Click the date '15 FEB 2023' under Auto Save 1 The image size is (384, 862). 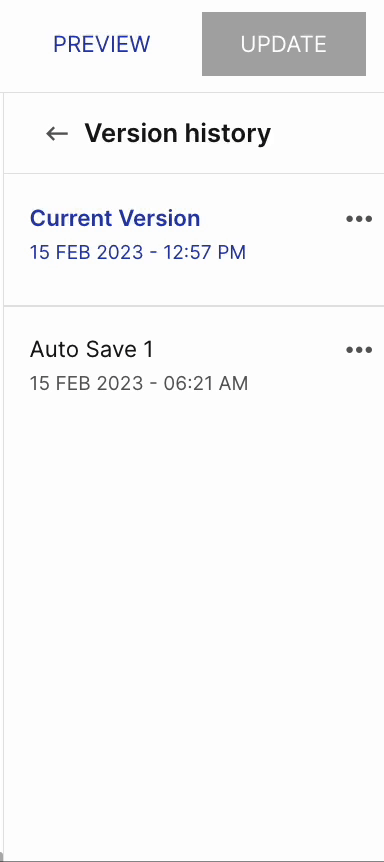[86, 383]
